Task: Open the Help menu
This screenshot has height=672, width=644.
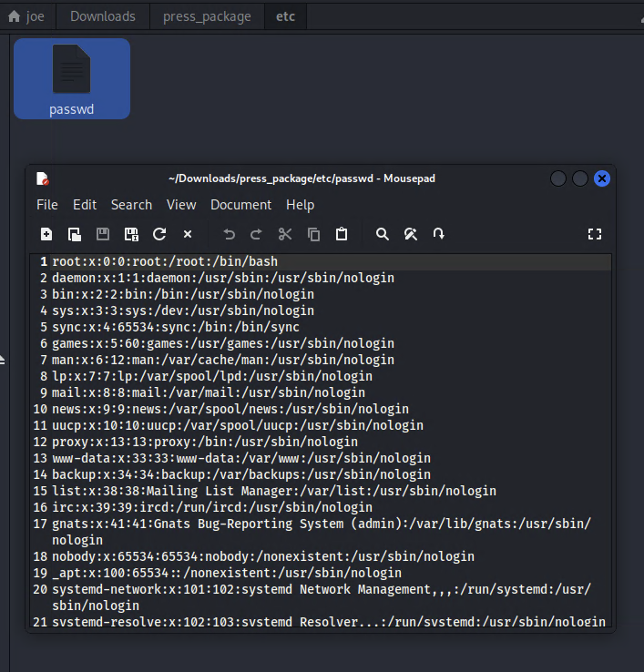Action: (300, 205)
